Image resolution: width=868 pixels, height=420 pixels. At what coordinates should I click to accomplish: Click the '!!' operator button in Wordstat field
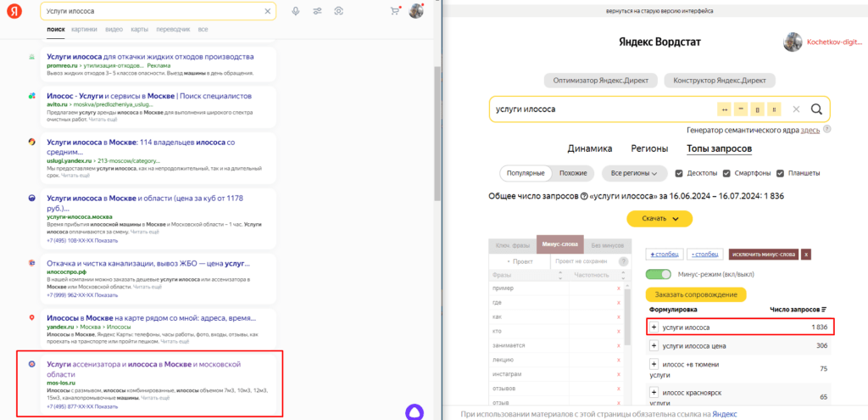(x=773, y=109)
